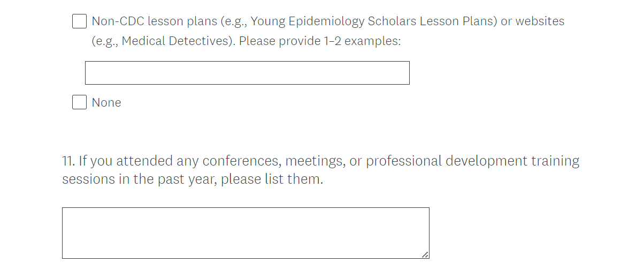Click the text area resize handle

425,255
